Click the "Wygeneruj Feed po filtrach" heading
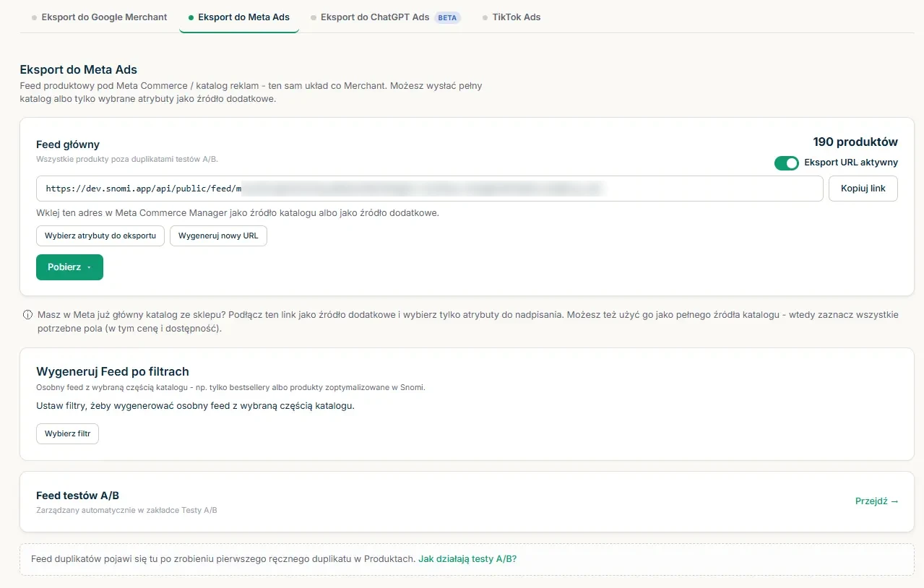Viewport: 924px width, 588px height. pos(113,371)
